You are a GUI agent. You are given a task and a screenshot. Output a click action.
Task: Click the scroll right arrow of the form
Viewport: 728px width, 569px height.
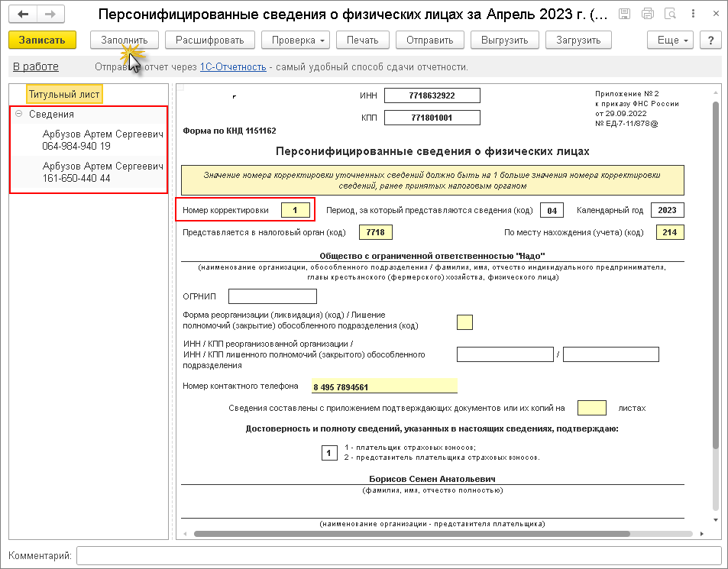(x=701, y=534)
